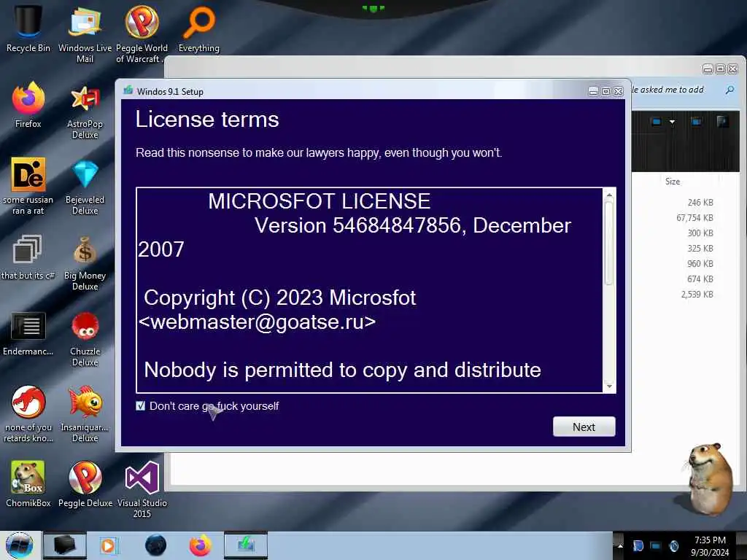This screenshot has height=560, width=747.
Task: Open the taskbar clock showing 7:35 PM
Action: (710, 545)
